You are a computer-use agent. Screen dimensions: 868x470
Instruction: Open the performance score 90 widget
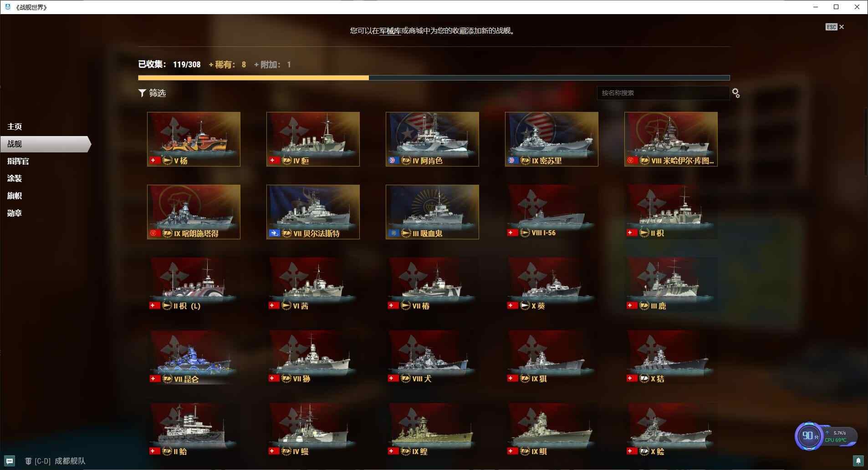[x=808, y=436]
